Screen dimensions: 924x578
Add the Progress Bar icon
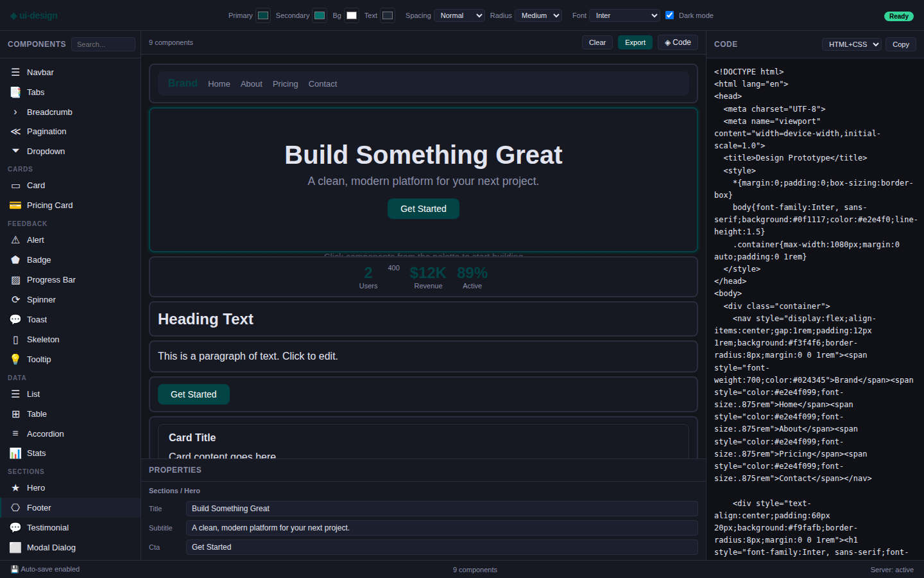tap(15, 280)
